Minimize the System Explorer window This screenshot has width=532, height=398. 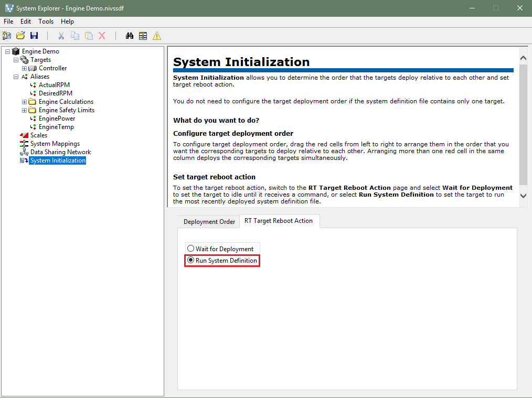point(472,8)
